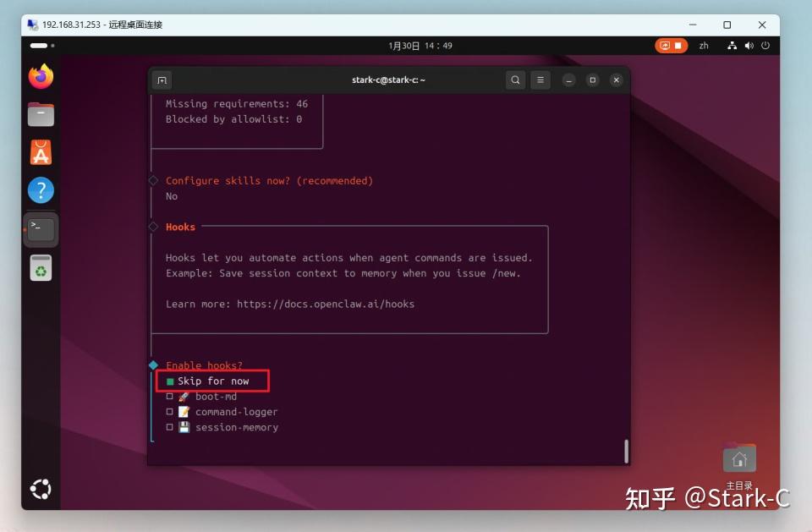Click the Configure skills now? prompt text
This screenshot has height=532, width=812.
[269, 181]
